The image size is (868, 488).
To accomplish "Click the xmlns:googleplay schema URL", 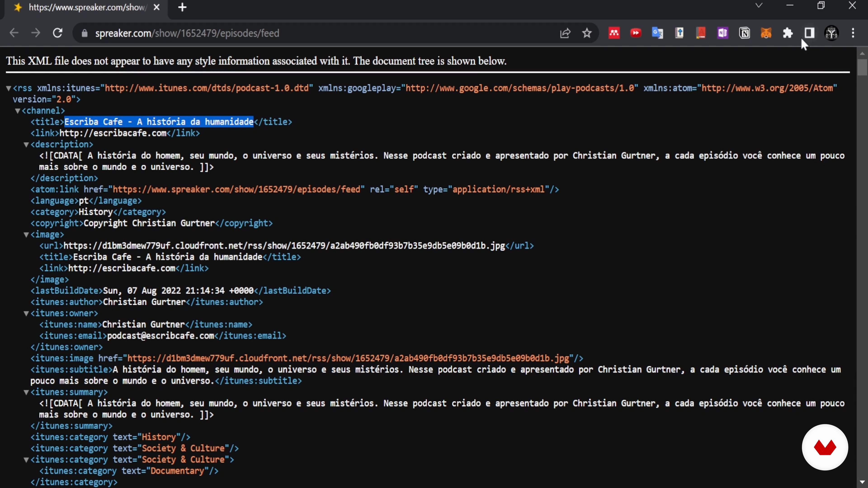I will tap(520, 88).
